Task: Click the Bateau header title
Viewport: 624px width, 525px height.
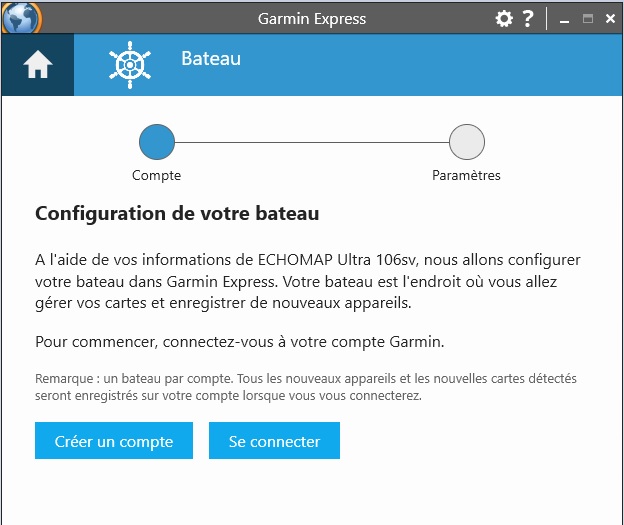Action: point(211,59)
